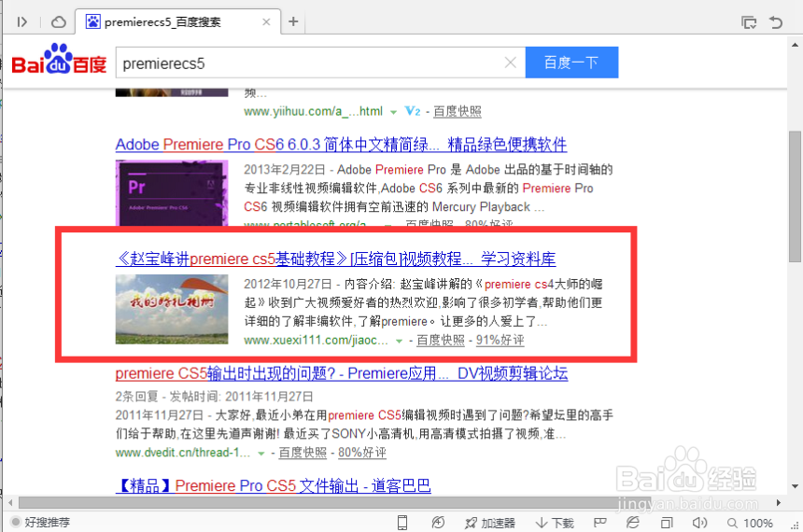Screen dimensions: 803x532
Task: Click the 下载 download arrow button
Action: pyautogui.click(x=555, y=523)
